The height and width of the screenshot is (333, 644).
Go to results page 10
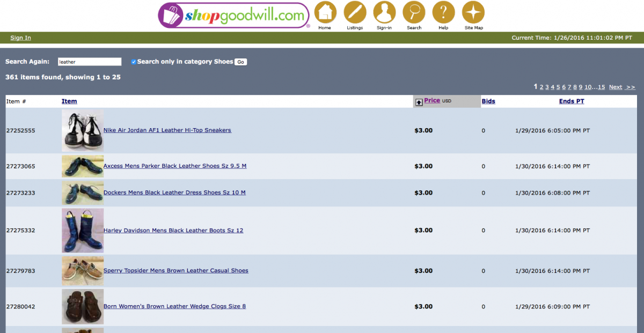pyautogui.click(x=588, y=87)
